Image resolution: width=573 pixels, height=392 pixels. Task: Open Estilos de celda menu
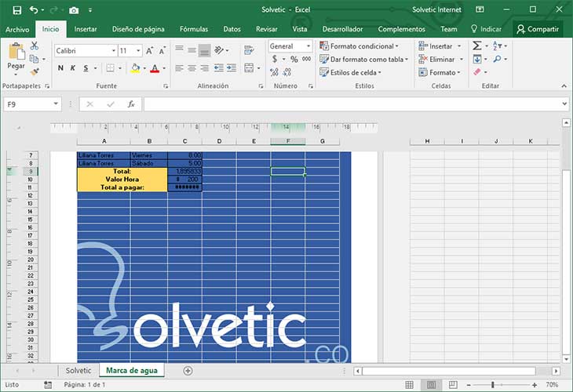(x=350, y=72)
